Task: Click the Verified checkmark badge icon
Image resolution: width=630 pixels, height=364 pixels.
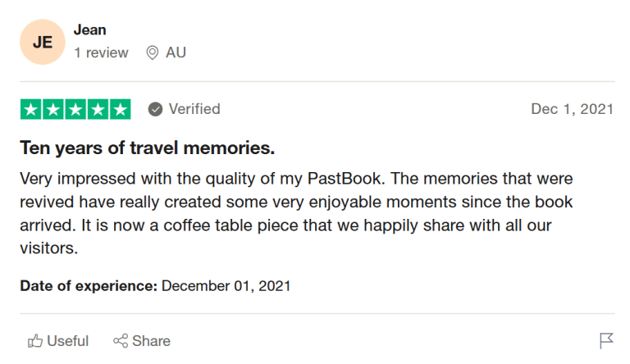Action: point(155,109)
